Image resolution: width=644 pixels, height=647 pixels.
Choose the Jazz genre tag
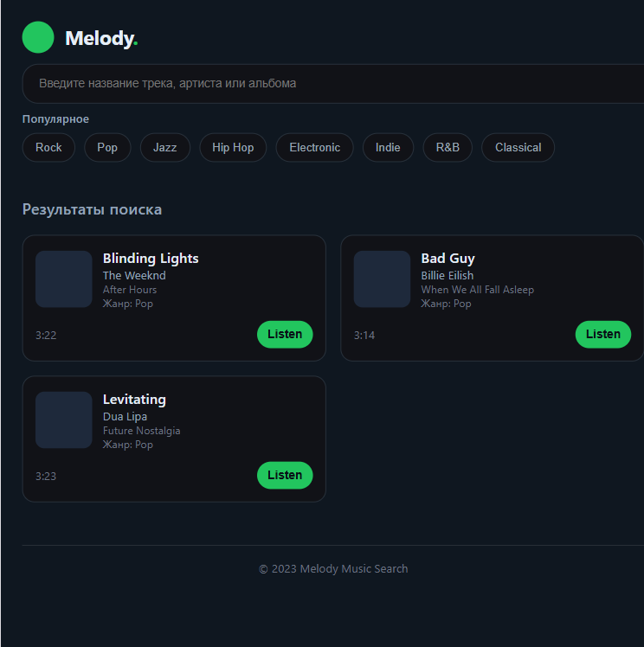pyautogui.click(x=164, y=147)
